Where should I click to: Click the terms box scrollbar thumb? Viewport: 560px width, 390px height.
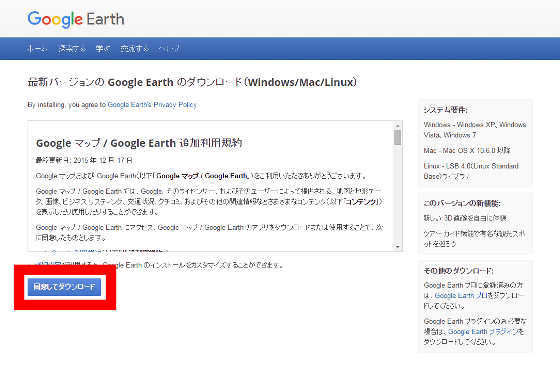pos(398,138)
